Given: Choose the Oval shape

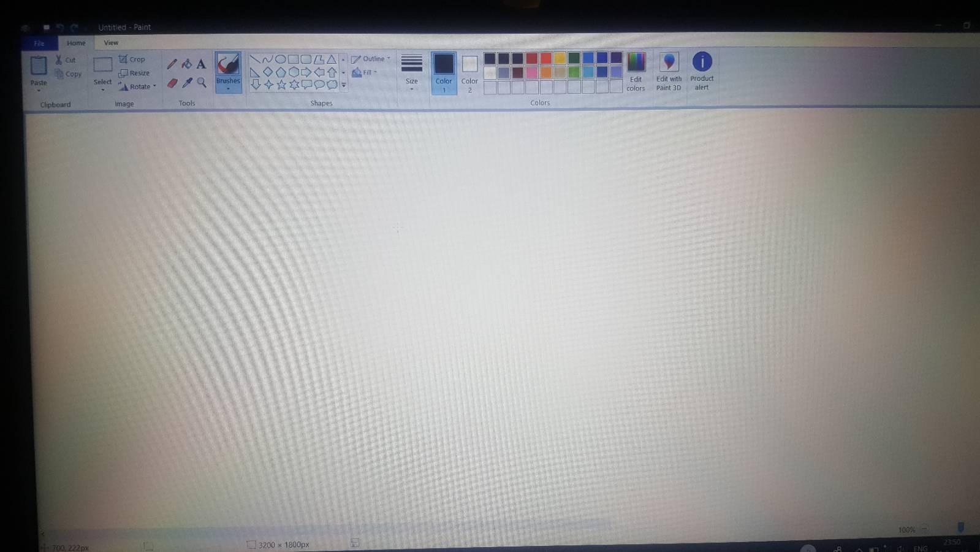Looking at the screenshot, I should tap(281, 59).
